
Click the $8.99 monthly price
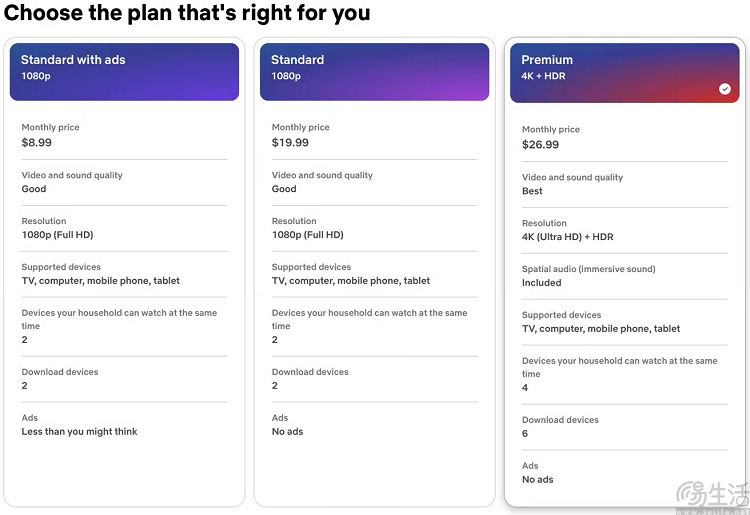point(37,143)
